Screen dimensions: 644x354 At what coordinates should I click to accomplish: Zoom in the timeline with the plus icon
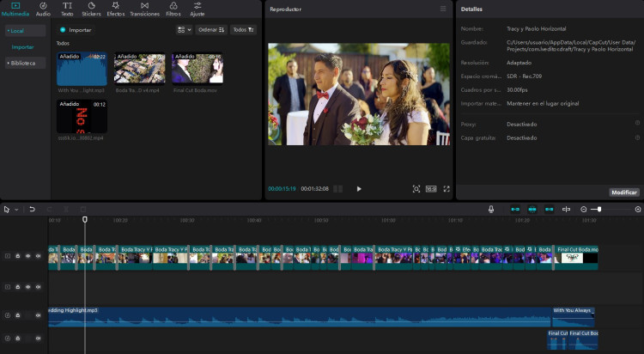[638, 210]
